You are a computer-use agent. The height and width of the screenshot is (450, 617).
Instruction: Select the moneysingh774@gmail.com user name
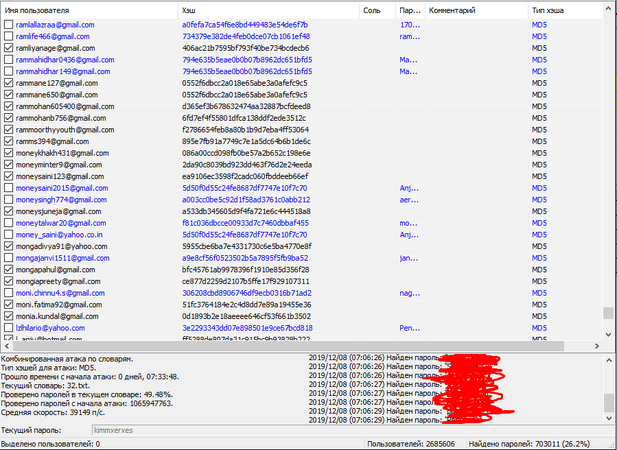(x=61, y=200)
